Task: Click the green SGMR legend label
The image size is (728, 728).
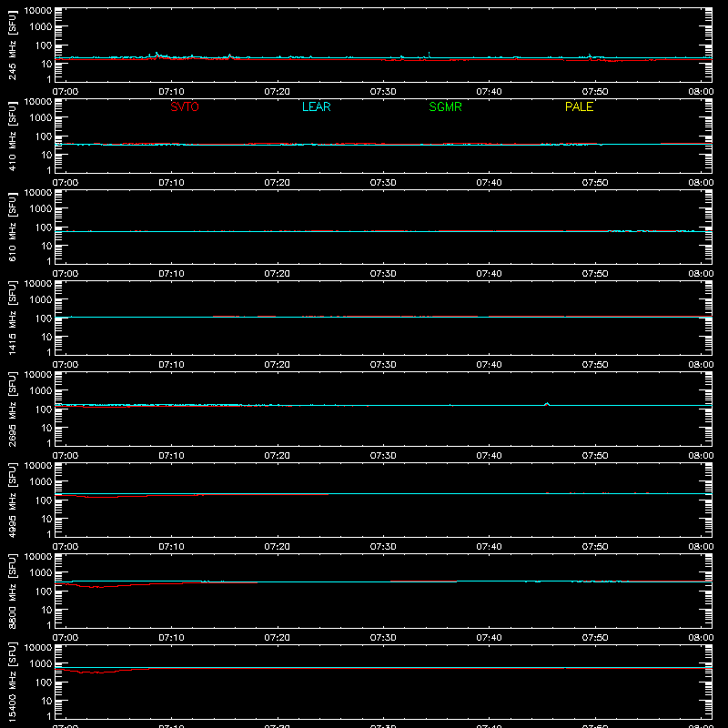Action: point(445,106)
